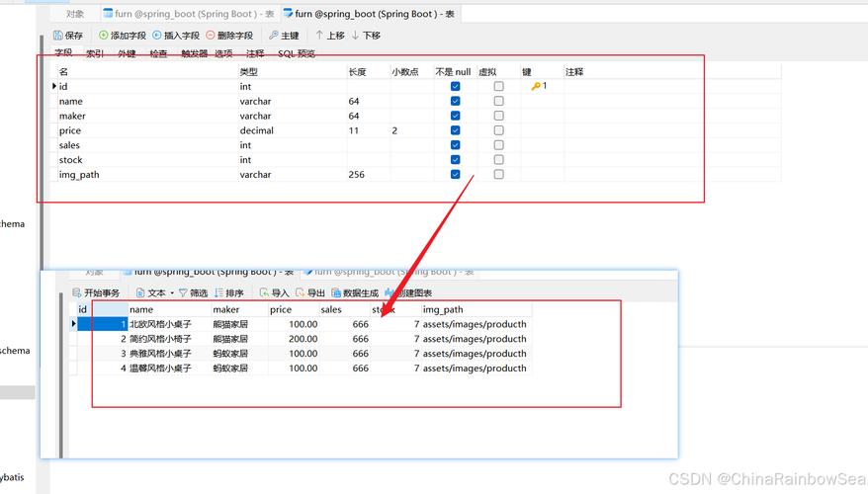
Task: Click the 200.00 price cell
Action: (294, 339)
